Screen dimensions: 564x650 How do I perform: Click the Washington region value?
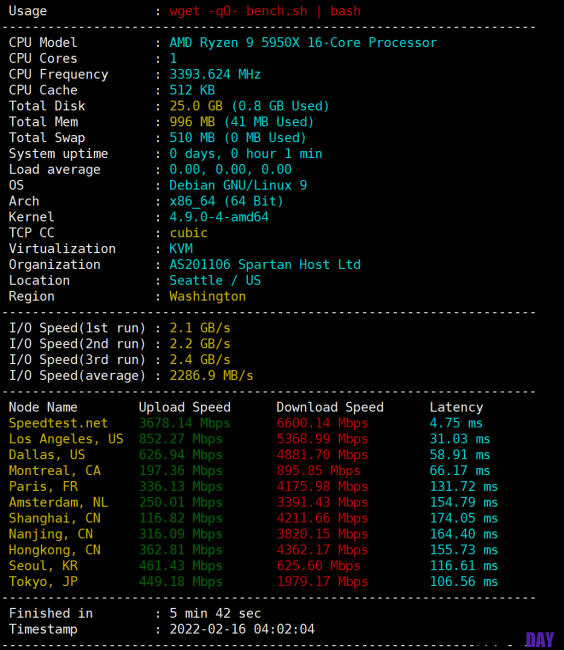pyautogui.click(x=207, y=296)
